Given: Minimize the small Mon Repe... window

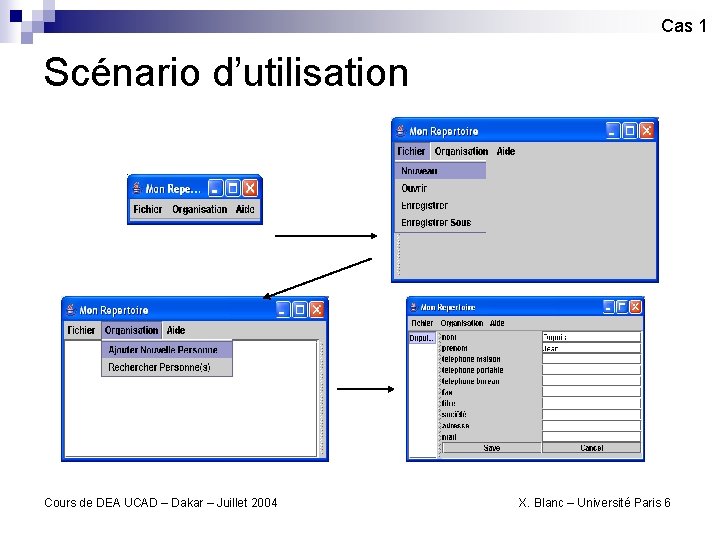Looking at the screenshot, I should pyautogui.click(x=215, y=188).
